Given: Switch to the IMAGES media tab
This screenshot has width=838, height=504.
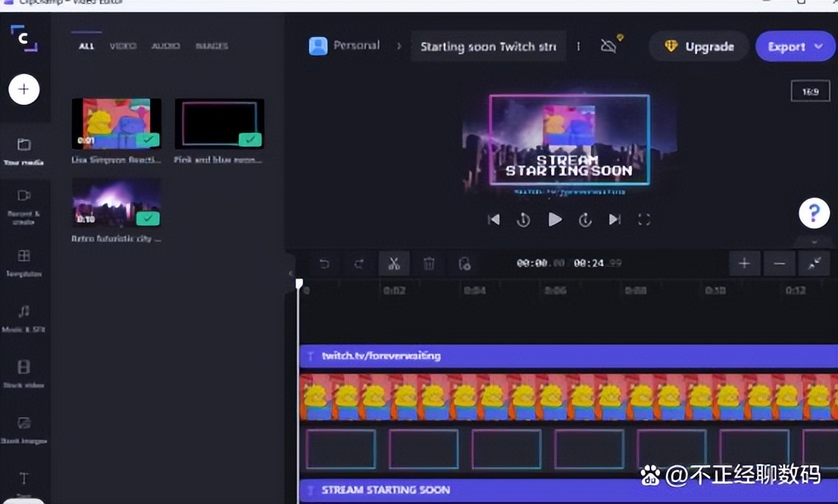Looking at the screenshot, I should point(212,46).
